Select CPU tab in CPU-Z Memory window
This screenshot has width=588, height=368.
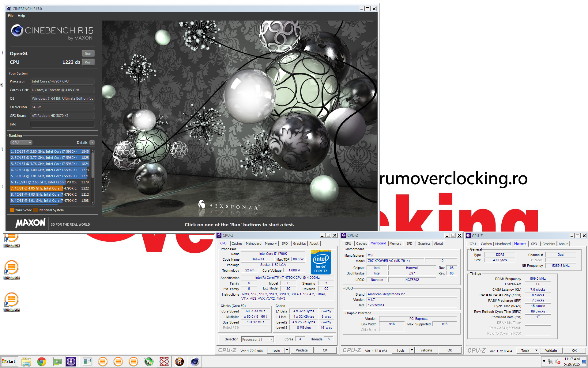[473, 244]
